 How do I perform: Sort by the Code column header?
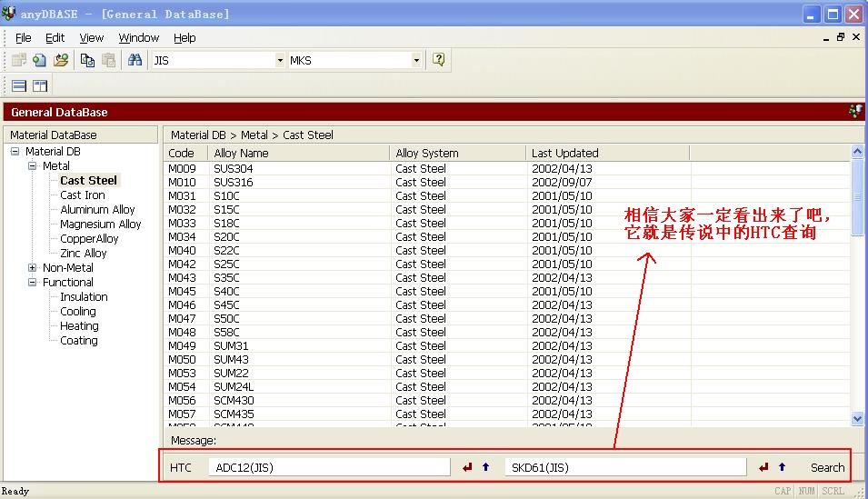186,153
